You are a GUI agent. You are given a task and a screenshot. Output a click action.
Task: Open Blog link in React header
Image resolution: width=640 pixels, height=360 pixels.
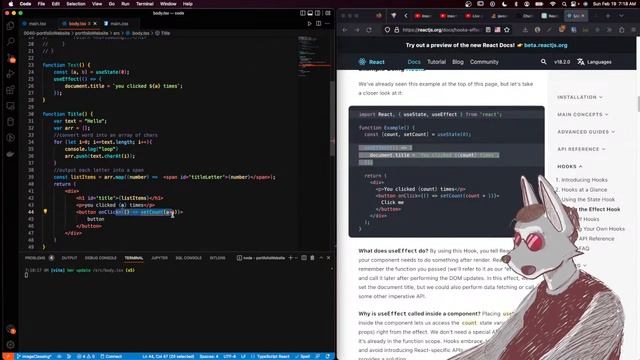(458, 62)
